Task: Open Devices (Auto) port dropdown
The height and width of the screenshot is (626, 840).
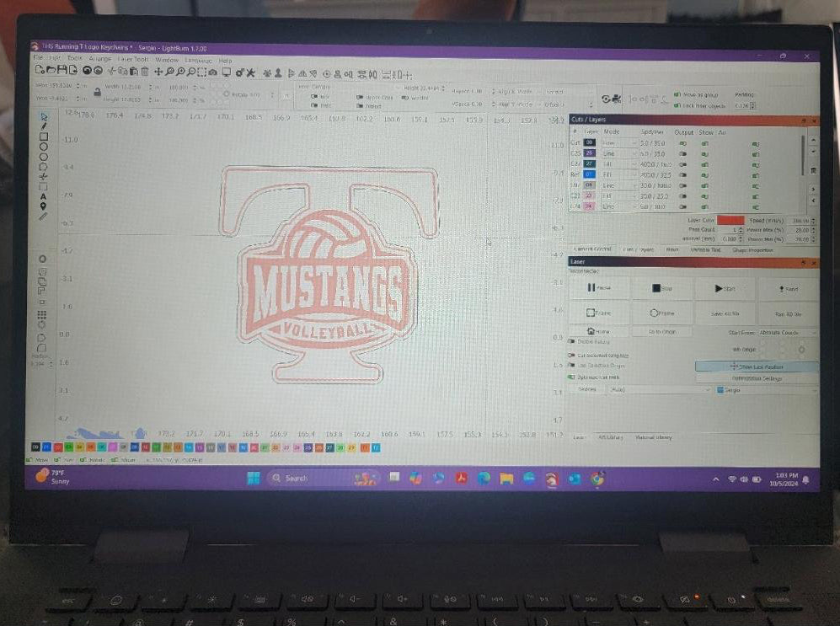Action: 660,389
